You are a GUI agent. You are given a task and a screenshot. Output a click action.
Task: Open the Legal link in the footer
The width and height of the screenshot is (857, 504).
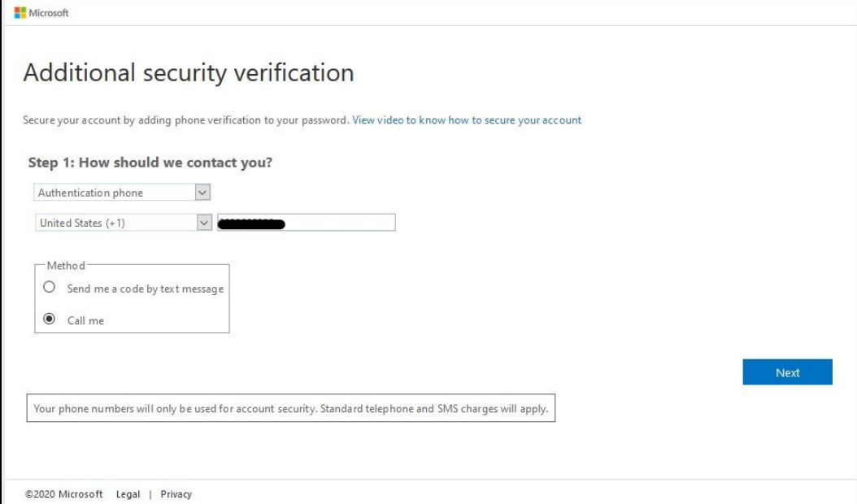[x=128, y=493]
